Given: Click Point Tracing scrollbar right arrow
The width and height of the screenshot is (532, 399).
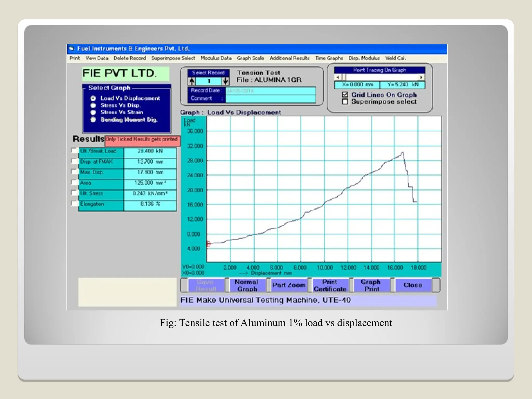Looking at the screenshot, I should point(421,77).
